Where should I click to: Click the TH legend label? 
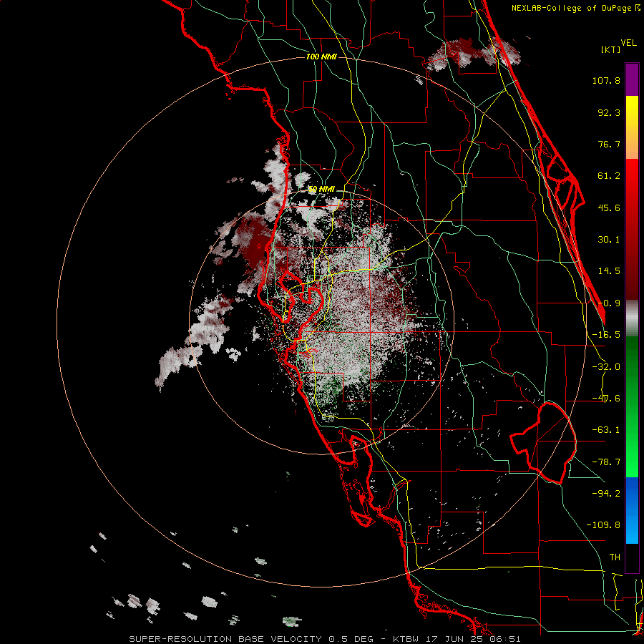[x=615, y=557]
